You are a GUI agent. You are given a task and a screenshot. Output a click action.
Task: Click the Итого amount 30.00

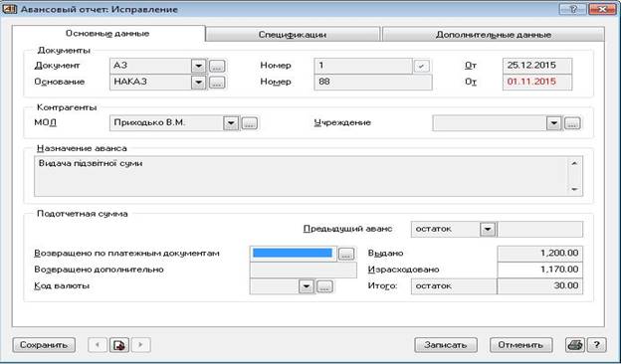pyautogui.click(x=539, y=286)
